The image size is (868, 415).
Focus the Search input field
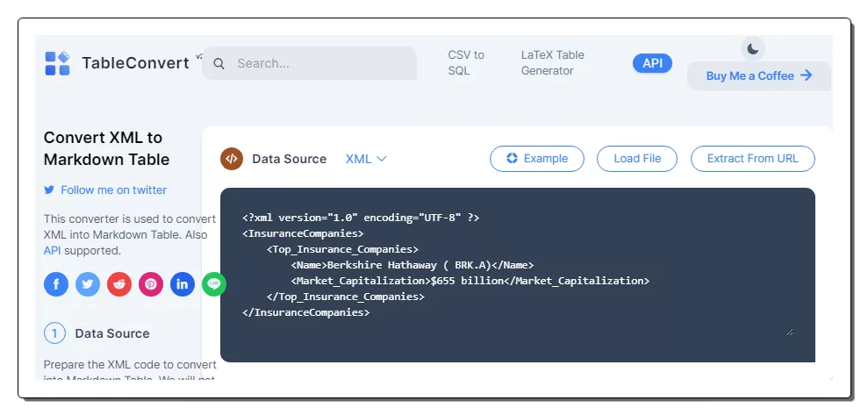[310, 63]
